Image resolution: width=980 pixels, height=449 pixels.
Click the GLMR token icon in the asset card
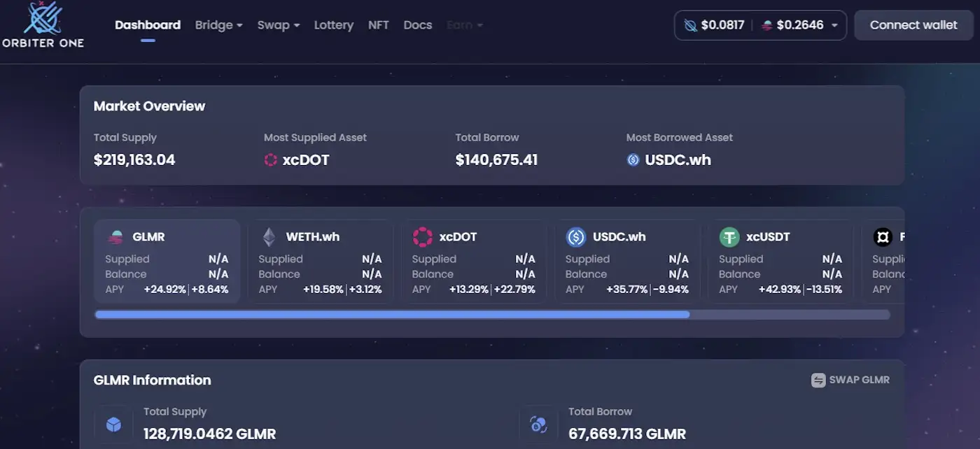click(x=115, y=237)
